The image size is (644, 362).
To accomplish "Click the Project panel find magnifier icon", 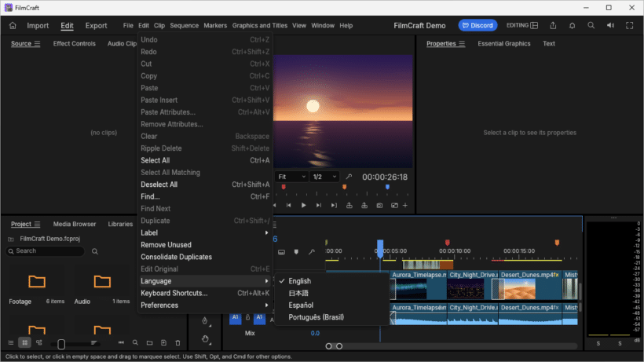I will point(135,342).
